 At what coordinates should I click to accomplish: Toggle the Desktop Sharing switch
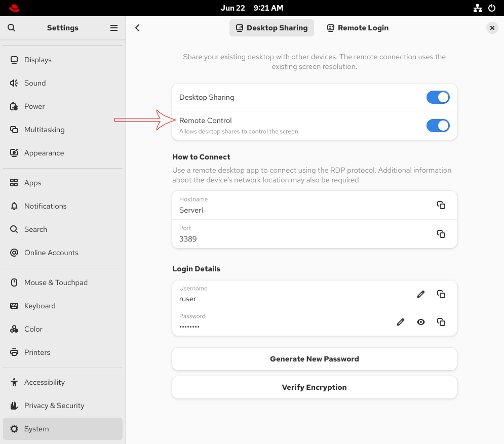(x=438, y=97)
